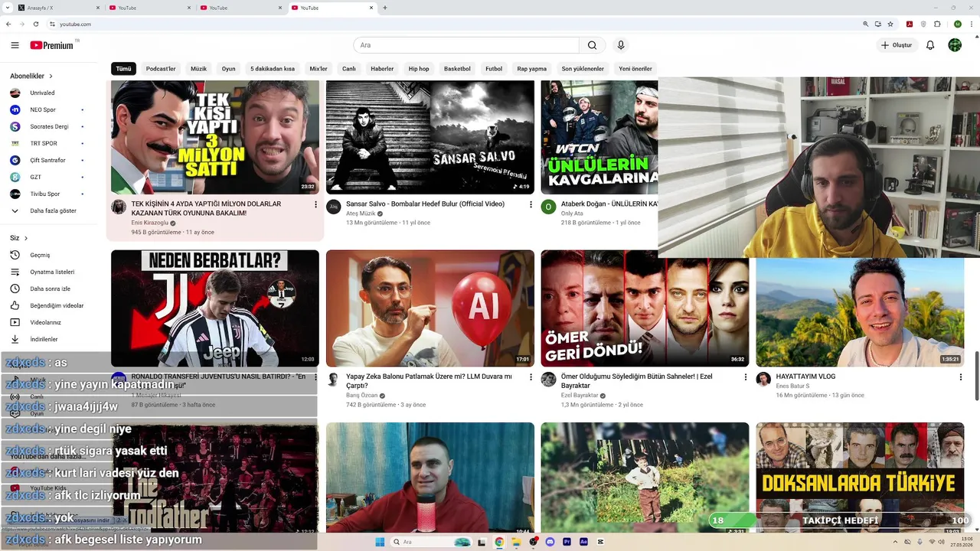The image size is (980, 551).
Task: Open Geçmiş history icon
Action: (15, 255)
